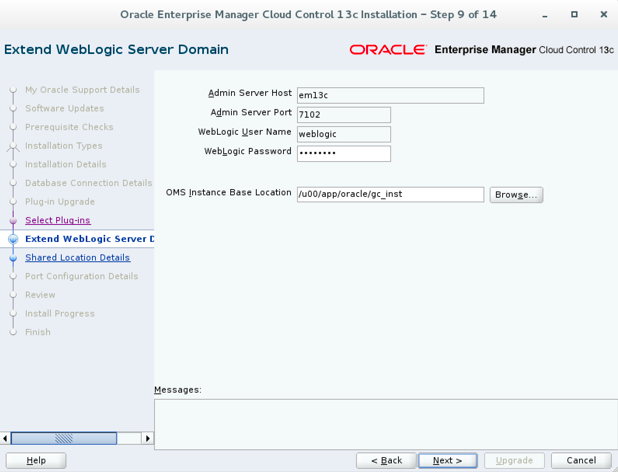Click the Admin Server Host field
The image size is (618, 472).
tap(390, 95)
